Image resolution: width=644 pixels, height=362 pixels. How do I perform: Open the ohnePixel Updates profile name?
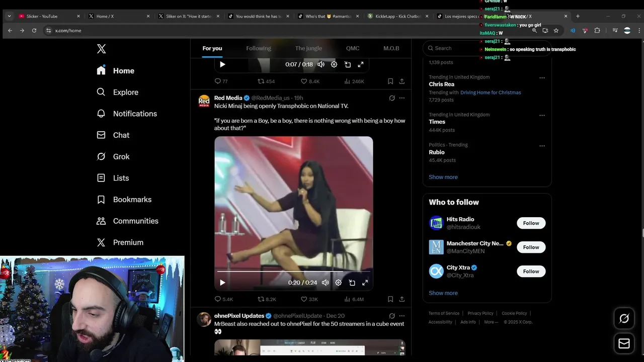click(239, 316)
